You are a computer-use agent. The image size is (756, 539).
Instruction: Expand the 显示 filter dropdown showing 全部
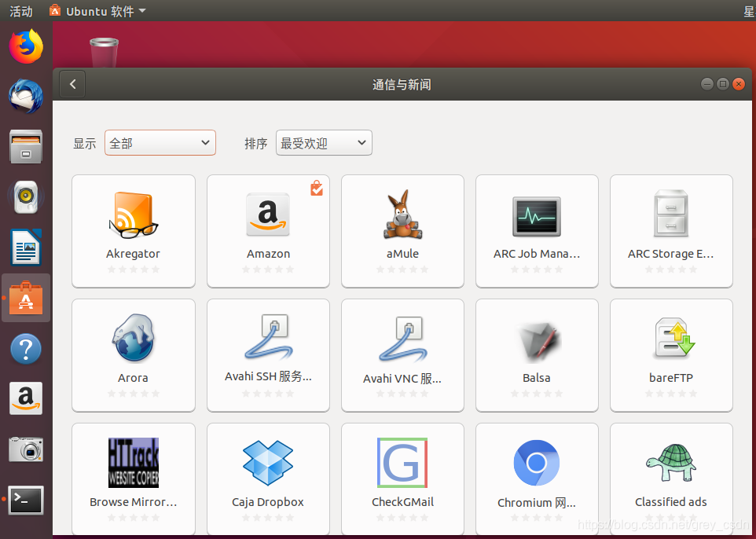[160, 143]
